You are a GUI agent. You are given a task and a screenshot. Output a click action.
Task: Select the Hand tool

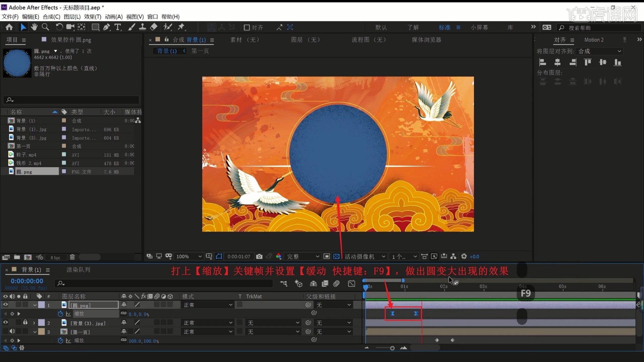pos(34,27)
